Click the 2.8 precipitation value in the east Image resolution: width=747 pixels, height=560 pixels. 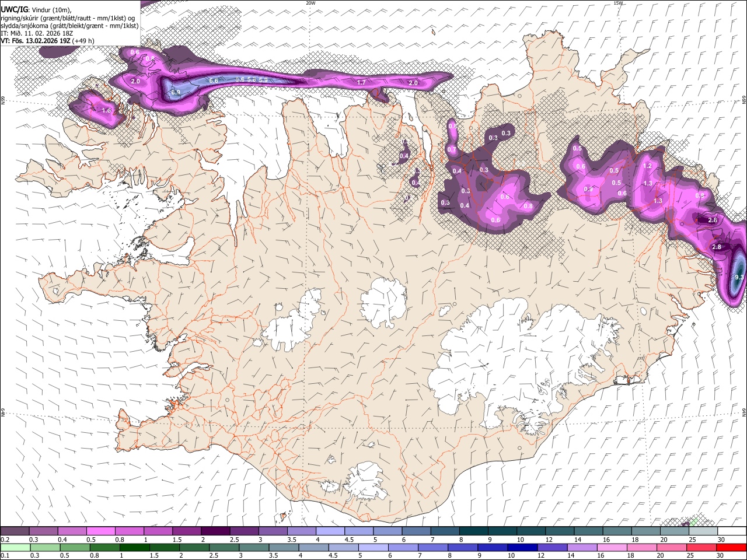click(x=717, y=247)
